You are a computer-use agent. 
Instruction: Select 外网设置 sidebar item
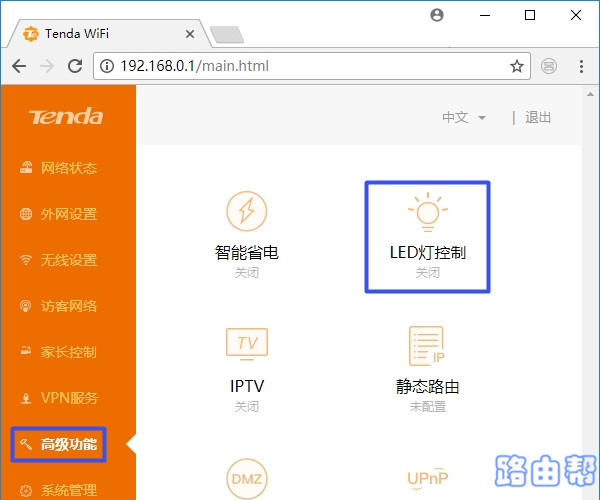68,214
